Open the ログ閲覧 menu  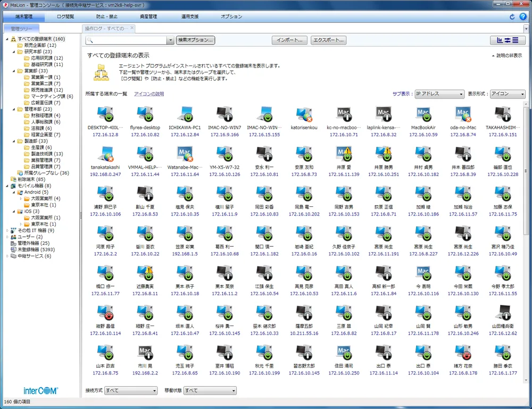[x=65, y=16]
